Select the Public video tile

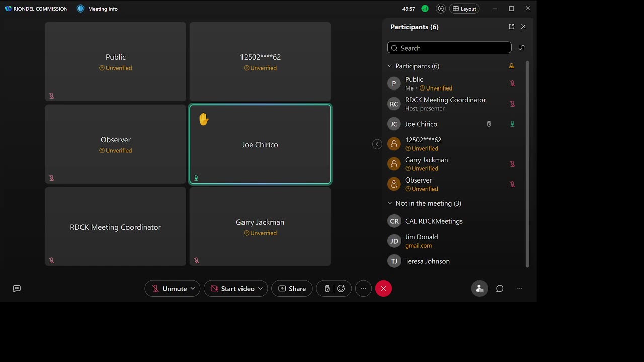click(116, 61)
